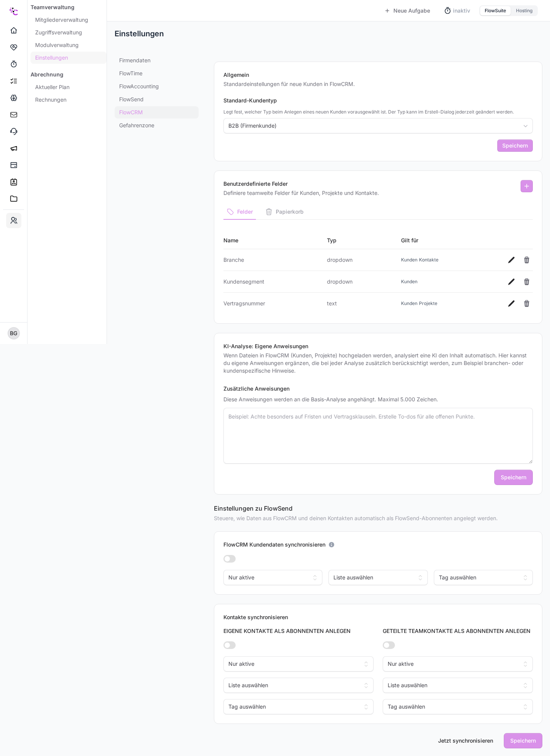Viewport: 550px width, 756px height.
Task: Click the headset support icon in the sidebar
Action: [x=14, y=131]
